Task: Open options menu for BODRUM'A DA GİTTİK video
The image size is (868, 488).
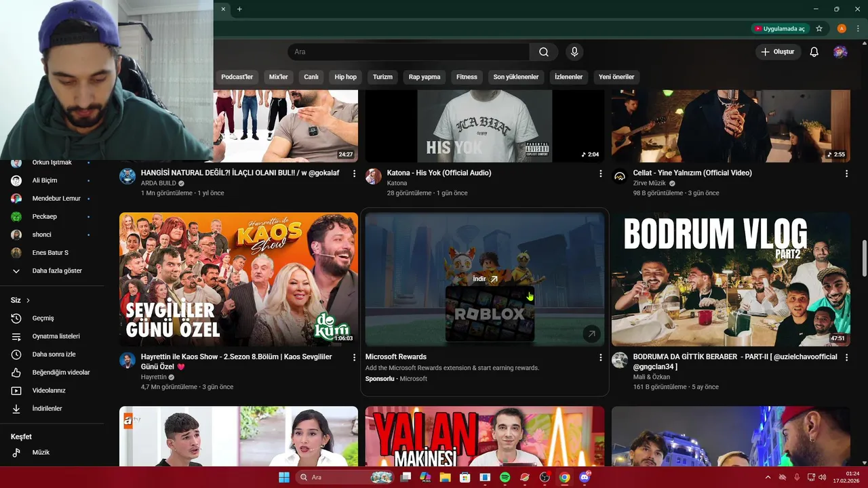Action: point(846,357)
